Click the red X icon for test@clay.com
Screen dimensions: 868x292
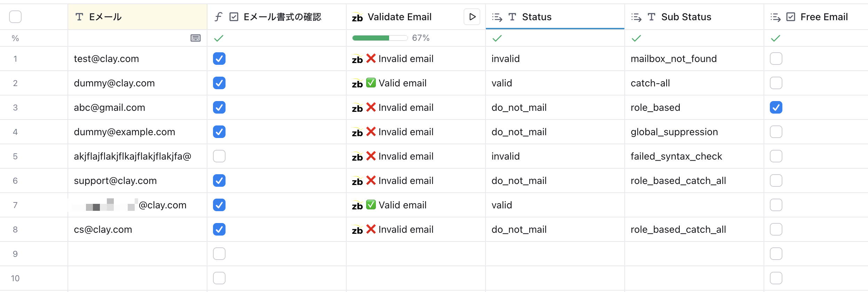pyautogui.click(x=371, y=58)
